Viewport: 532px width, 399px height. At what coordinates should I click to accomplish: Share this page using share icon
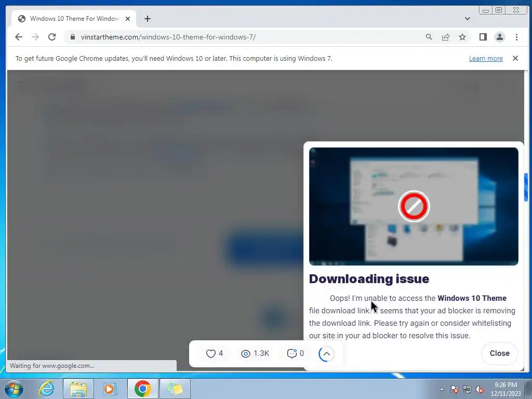coord(446,37)
